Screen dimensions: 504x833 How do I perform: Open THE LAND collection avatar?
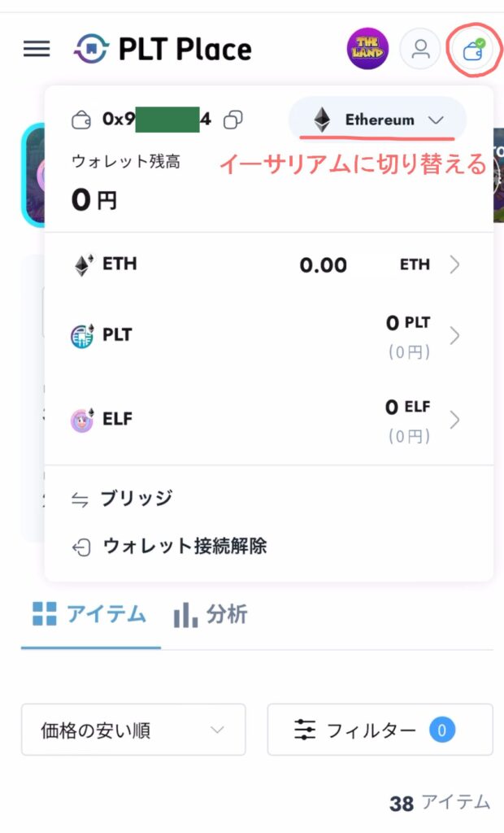[x=367, y=49]
